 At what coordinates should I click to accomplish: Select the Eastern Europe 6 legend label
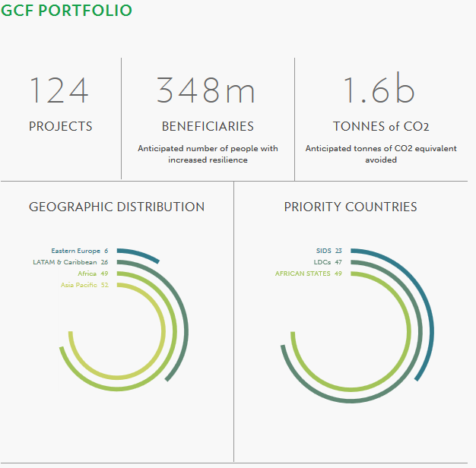pyautogui.click(x=80, y=251)
